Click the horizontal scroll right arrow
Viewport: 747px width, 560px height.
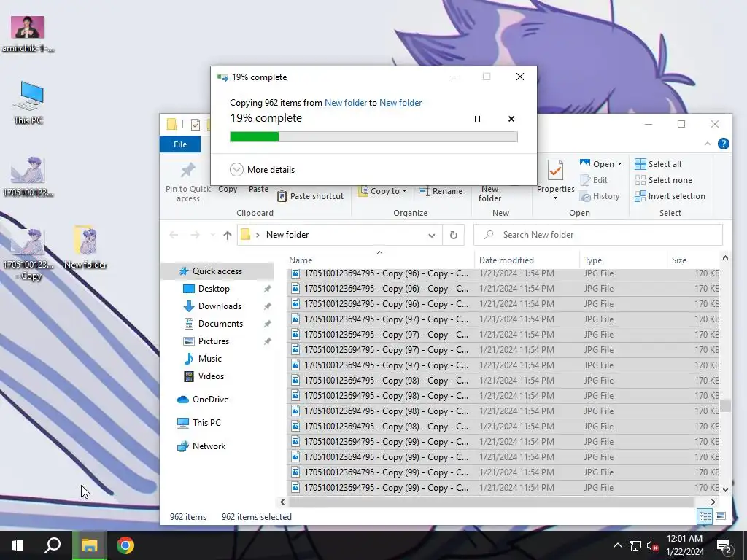point(713,502)
